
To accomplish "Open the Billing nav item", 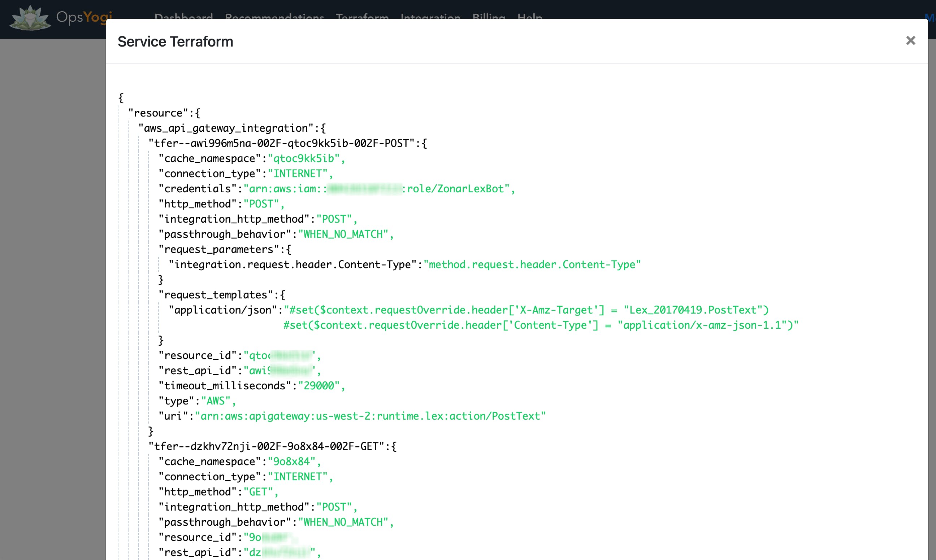I will pos(489,17).
